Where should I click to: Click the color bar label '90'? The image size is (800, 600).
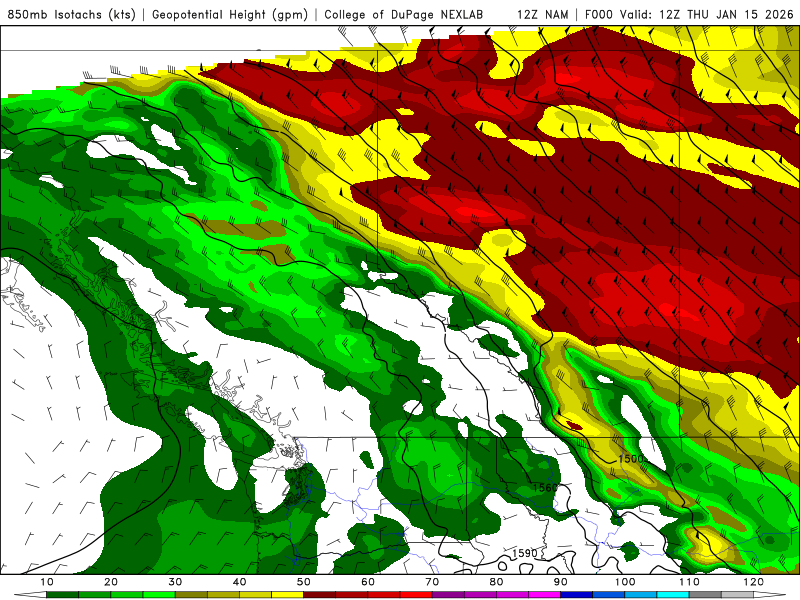(x=560, y=582)
